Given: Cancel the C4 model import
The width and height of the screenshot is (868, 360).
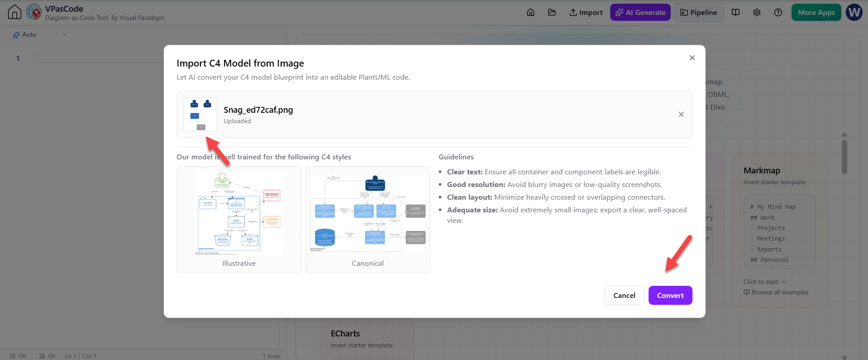Looking at the screenshot, I should [624, 295].
